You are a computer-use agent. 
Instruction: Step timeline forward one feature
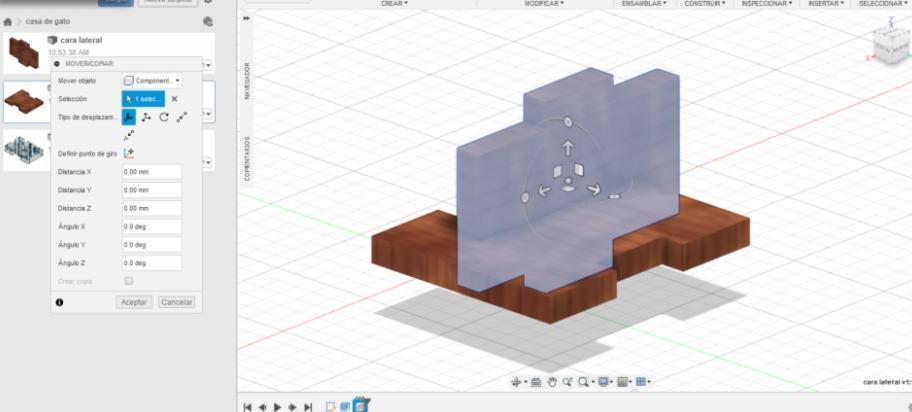(x=293, y=407)
